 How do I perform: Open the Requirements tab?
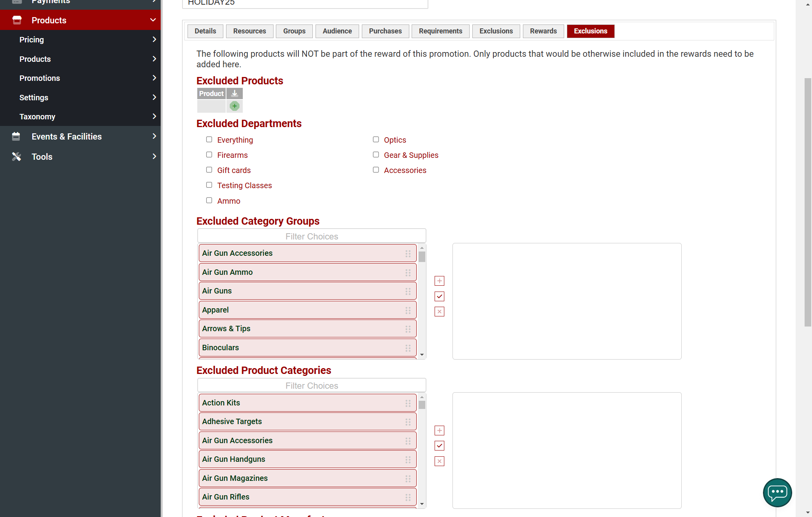[440, 31]
